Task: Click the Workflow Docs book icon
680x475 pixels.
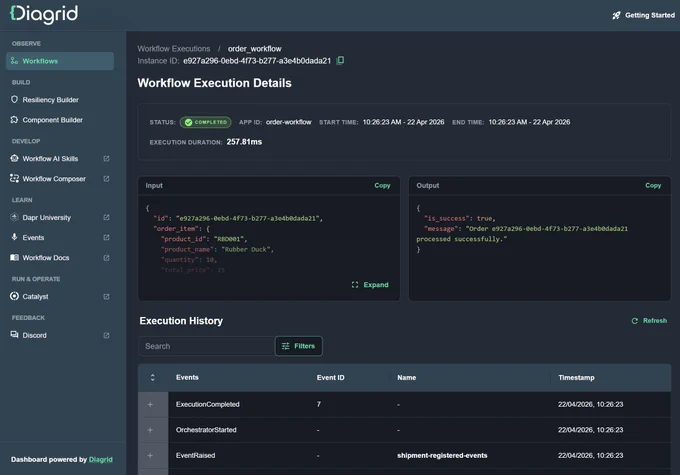Action: [x=14, y=257]
